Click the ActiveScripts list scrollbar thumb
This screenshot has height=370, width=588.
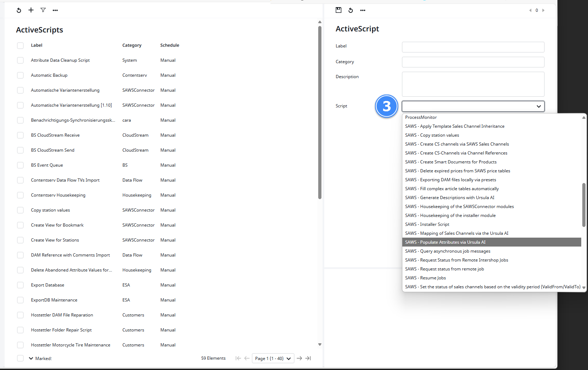click(320, 112)
